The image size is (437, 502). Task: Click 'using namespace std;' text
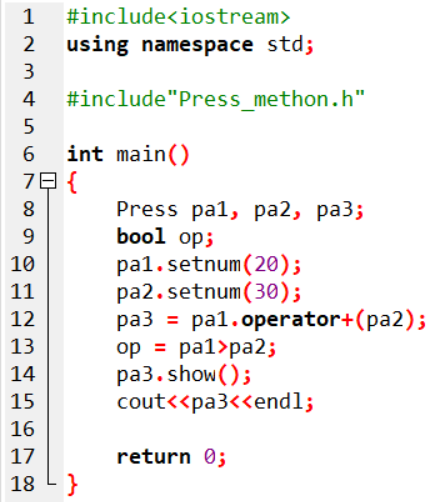point(190,45)
